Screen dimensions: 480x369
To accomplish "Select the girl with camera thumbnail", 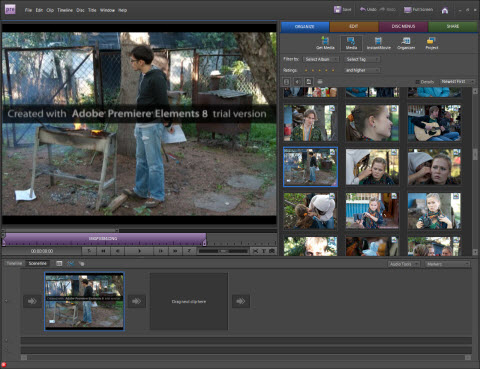I will pyautogui.click(x=434, y=211).
